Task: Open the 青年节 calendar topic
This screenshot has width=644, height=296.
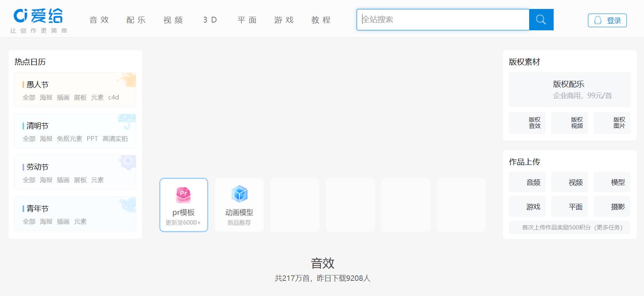Action: pos(37,208)
